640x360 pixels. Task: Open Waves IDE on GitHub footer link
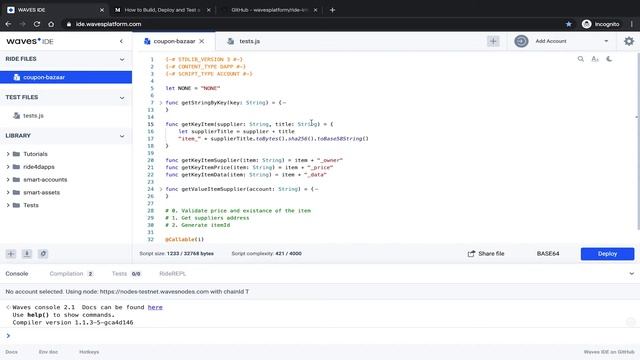609,352
